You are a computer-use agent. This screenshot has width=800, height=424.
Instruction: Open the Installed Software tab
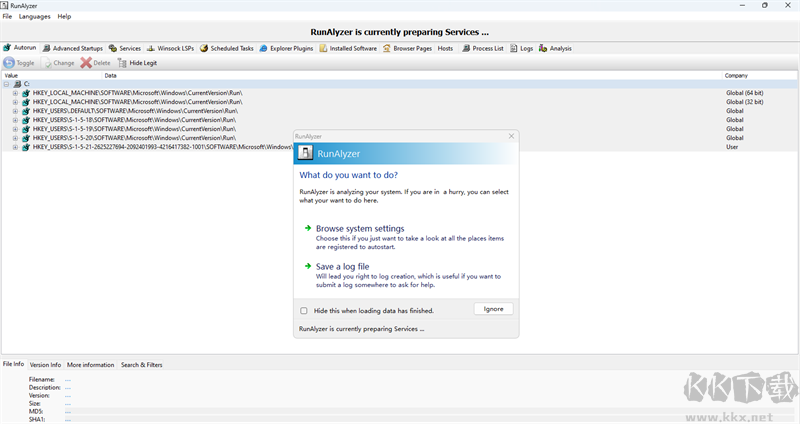[348, 48]
